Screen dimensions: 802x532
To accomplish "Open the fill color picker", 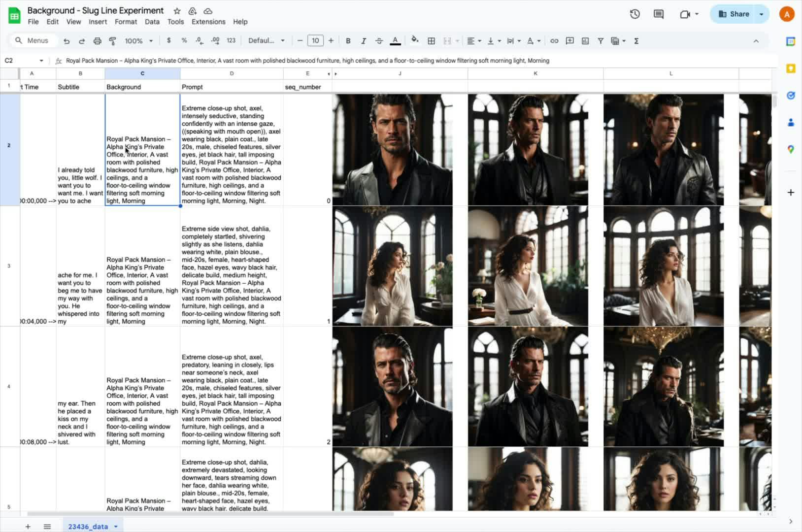I will 415,40.
